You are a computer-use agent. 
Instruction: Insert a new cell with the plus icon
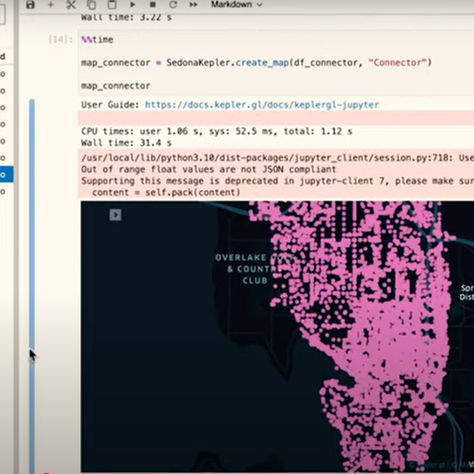(51, 5)
